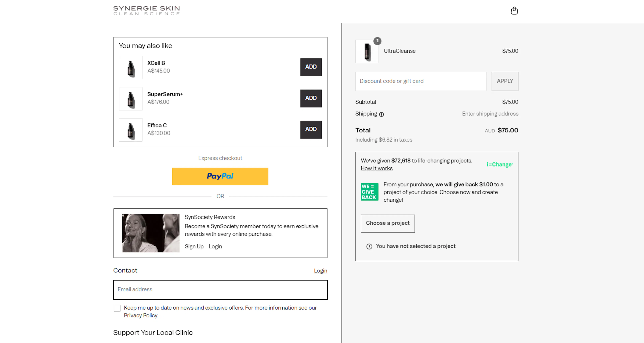Click the SuperSerum+ product name
Image resolution: width=644 pixels, height=343 pixels.
point(165,94)
